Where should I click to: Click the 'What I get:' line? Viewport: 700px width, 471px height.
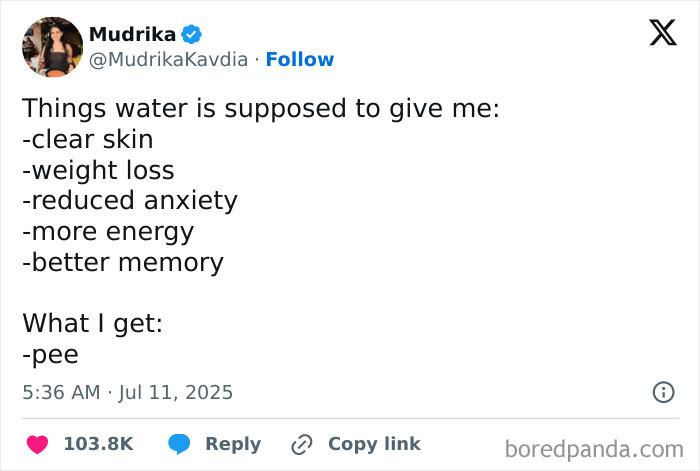92,323
